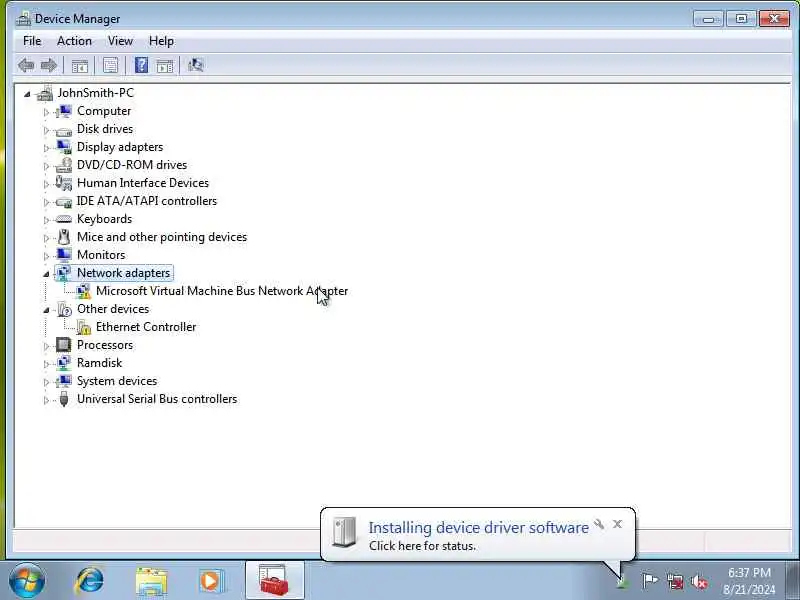Click the network tray icon with red X
800x600 pixels.
tap(675, 581)
